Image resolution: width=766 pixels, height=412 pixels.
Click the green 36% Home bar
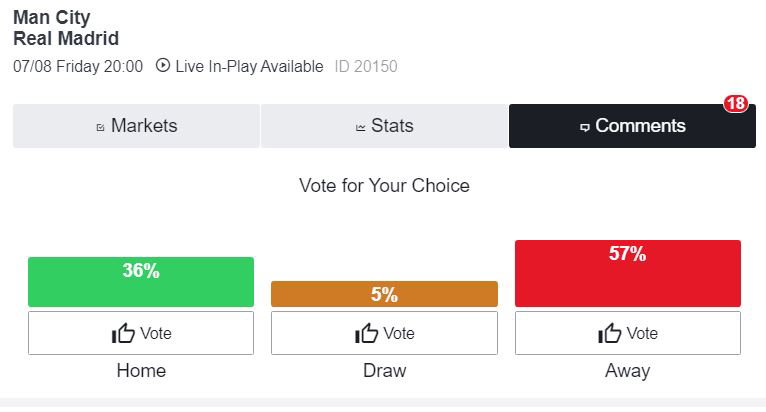coord(141,282)
